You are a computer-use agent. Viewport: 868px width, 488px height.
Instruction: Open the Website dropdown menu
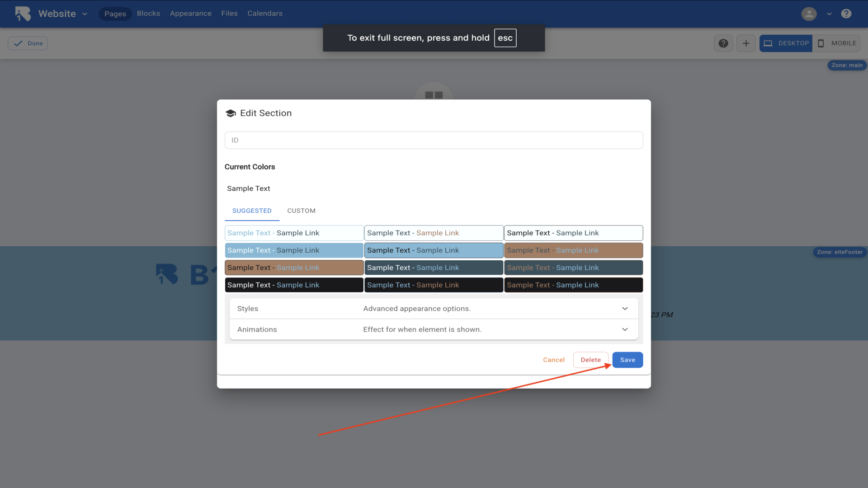[63, 14]
